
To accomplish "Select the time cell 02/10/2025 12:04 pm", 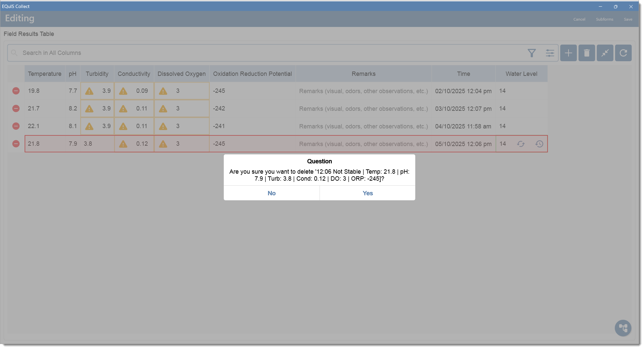I will coord(463,91).
